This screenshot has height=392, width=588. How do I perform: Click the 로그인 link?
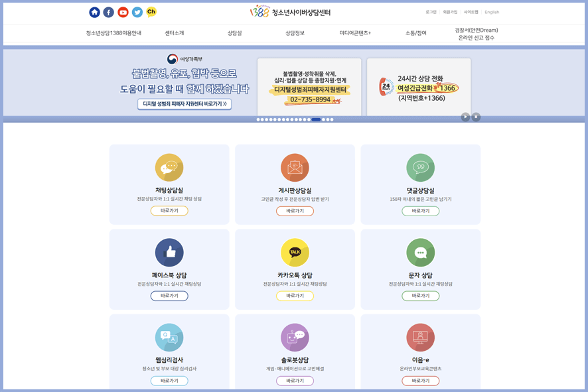tap(431, 12)
